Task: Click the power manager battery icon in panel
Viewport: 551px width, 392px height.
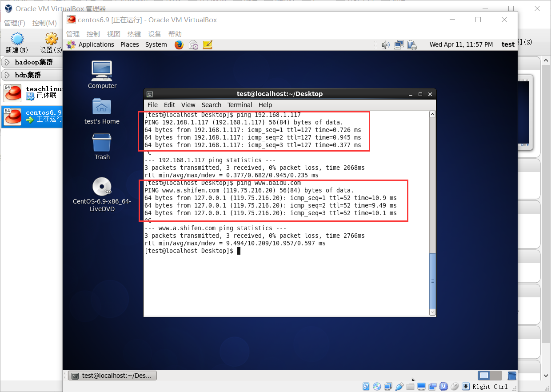Action: [x=412, y=44]
